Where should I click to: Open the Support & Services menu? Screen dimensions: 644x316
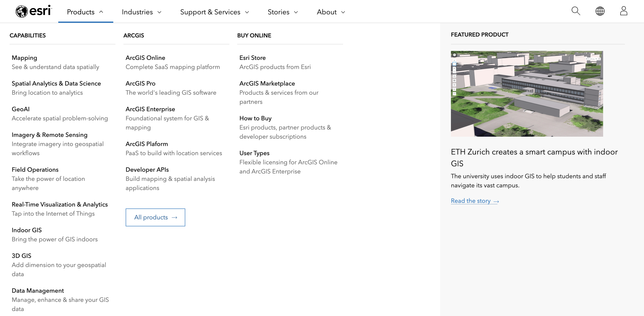pos(215,12)
